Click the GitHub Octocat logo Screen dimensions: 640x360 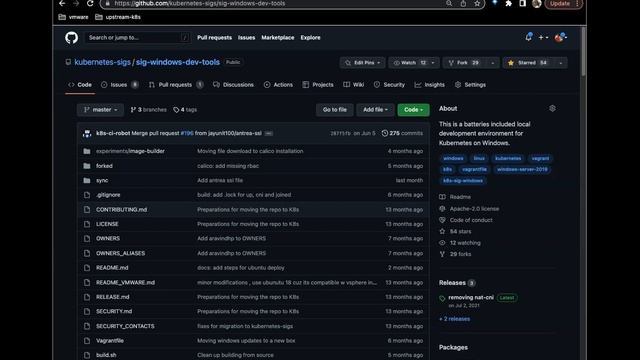[x=71, y=38]
